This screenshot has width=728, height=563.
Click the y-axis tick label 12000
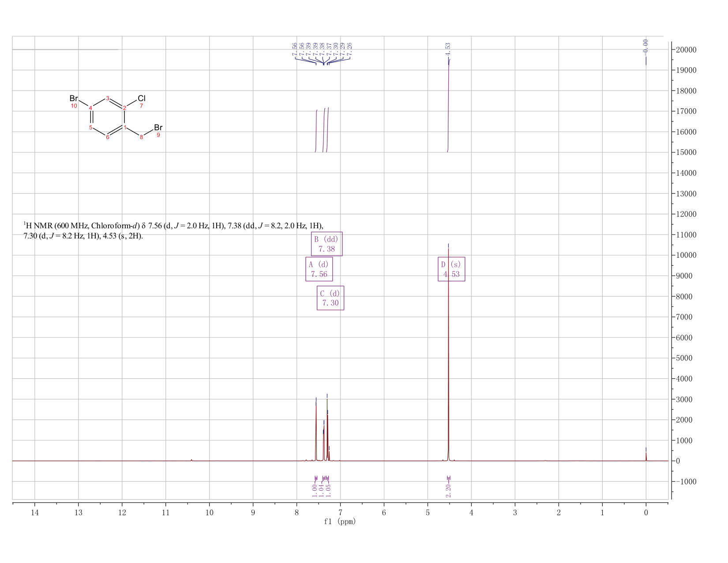click(x=686, y=214)
